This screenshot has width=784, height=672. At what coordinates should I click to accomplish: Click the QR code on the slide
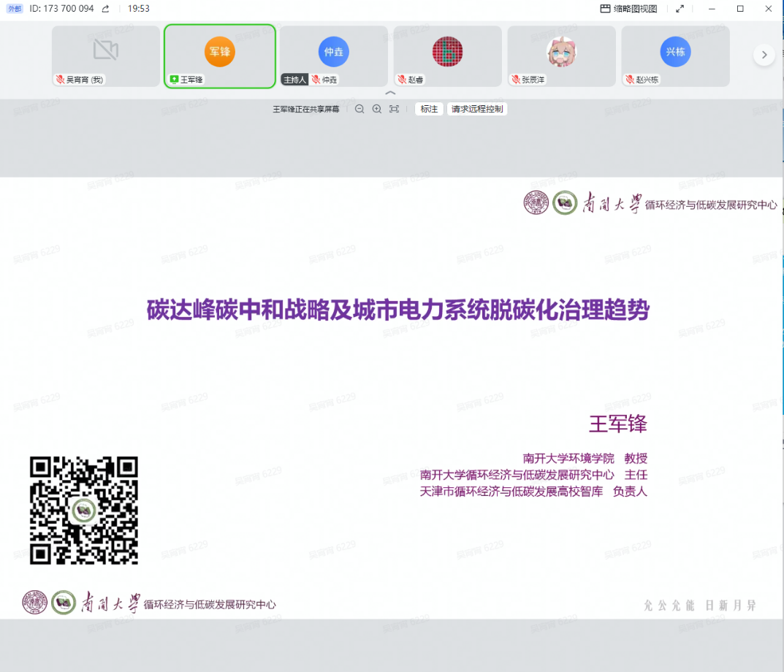coord(84,510)
